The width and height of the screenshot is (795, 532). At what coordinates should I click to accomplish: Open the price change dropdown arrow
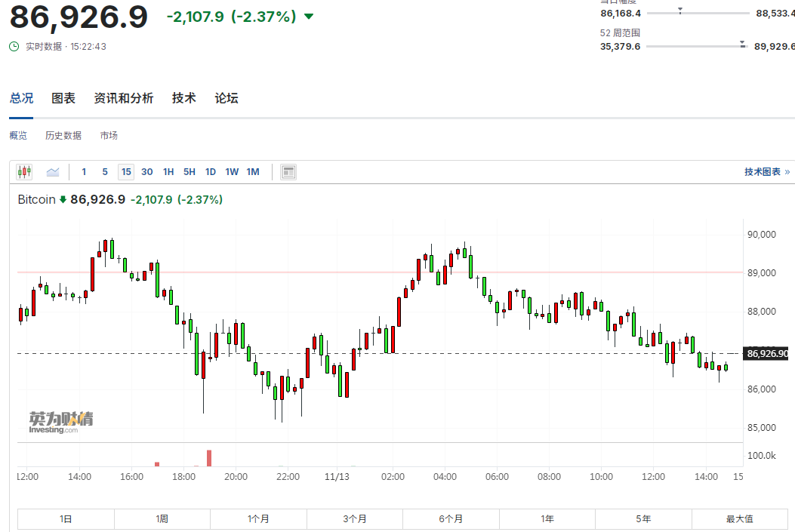(x=307, y=15)
